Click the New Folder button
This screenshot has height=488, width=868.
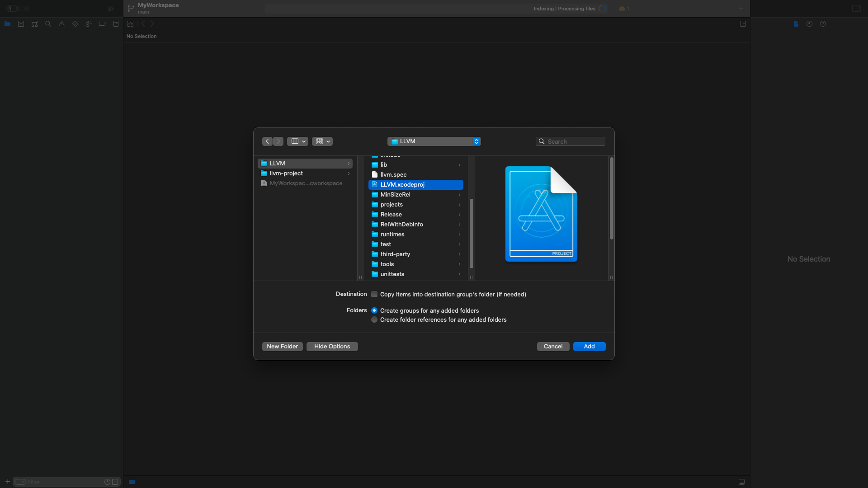[282, 346]
